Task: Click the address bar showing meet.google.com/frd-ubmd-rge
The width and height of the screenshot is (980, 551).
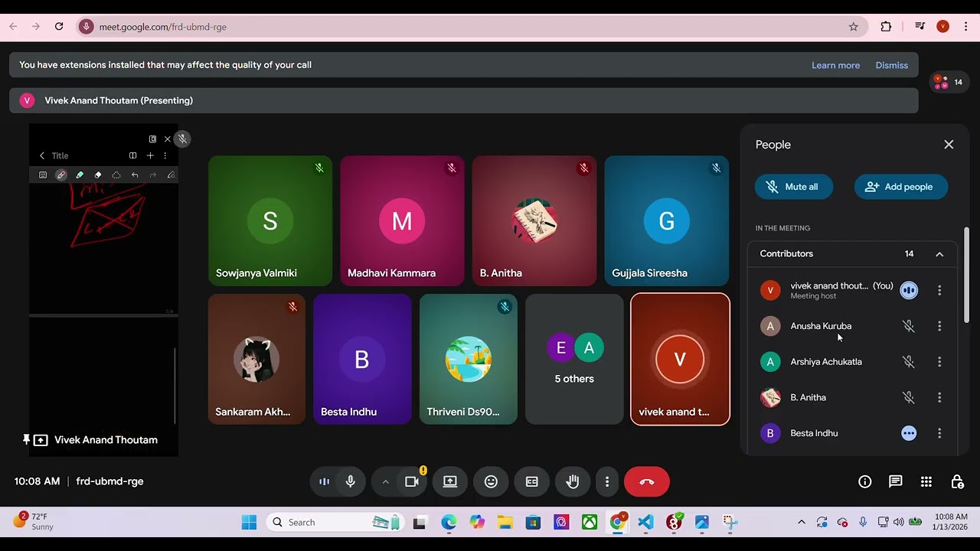Action: coord(471,27)
